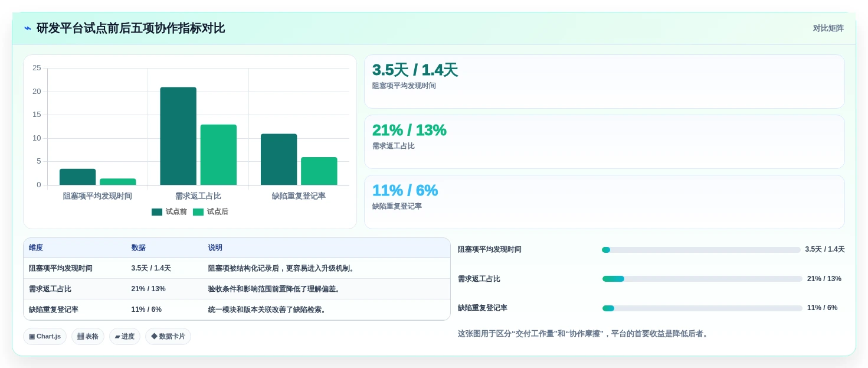The image size is (868, 368).
Task: Click the 缺陷重复登记率 axis label on the chart
Action: click(x=299, y=196)
